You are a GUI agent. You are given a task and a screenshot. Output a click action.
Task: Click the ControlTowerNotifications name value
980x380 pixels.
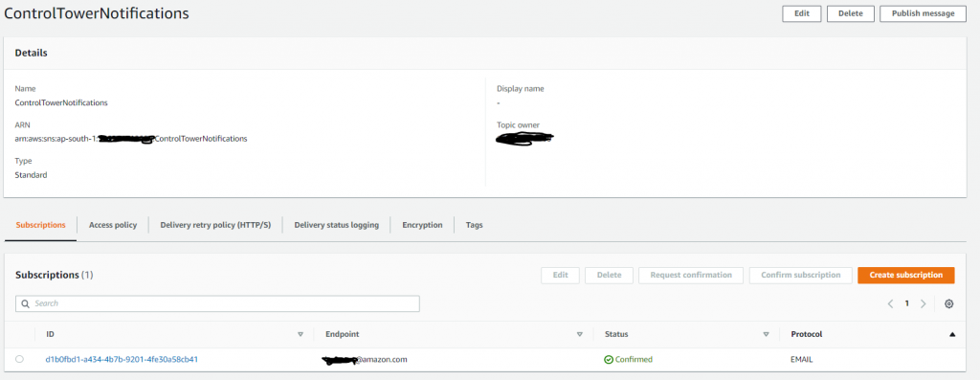coord(61,102)
